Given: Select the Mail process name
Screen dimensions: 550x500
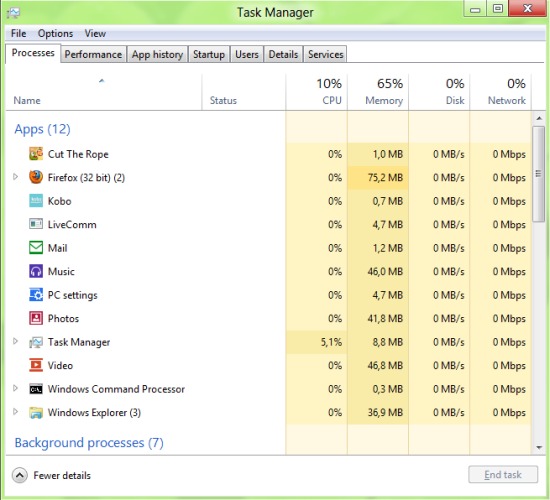Looking at the screenshot, I should [58, 248].
